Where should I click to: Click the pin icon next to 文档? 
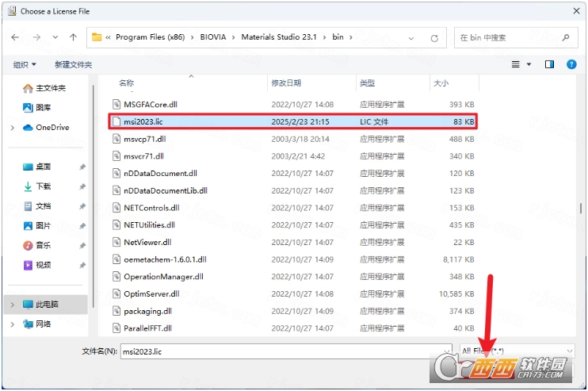[x=82, y=206]
